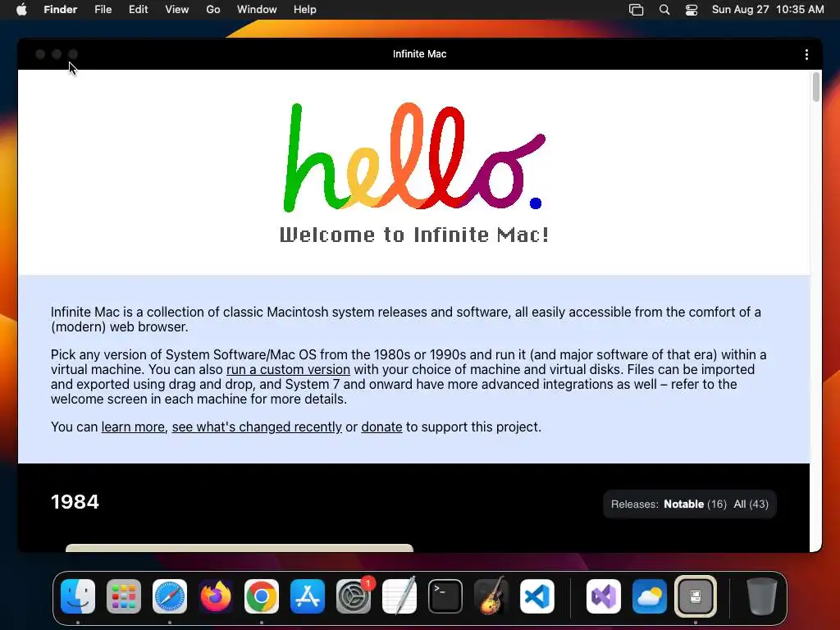The image size is (840, 630).
Task: Open Control Center in menu bar
Action: pos(692,10)
